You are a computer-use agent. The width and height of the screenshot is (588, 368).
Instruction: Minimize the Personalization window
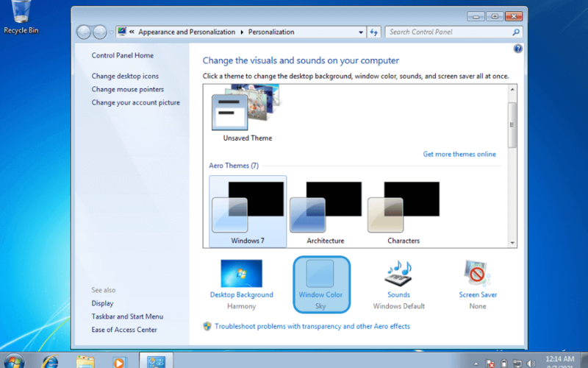point(476,16)
